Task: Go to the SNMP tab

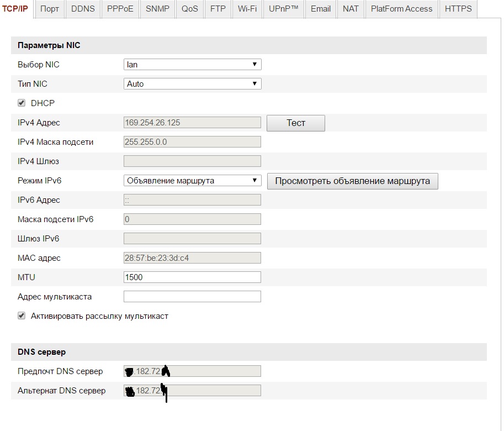Action: click(x=158, y=9)
